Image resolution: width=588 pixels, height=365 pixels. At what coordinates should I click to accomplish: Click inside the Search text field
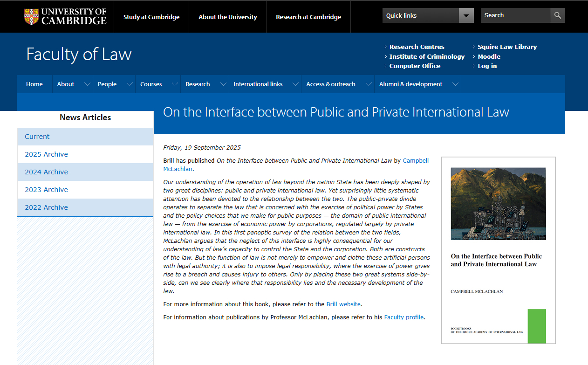515,15
